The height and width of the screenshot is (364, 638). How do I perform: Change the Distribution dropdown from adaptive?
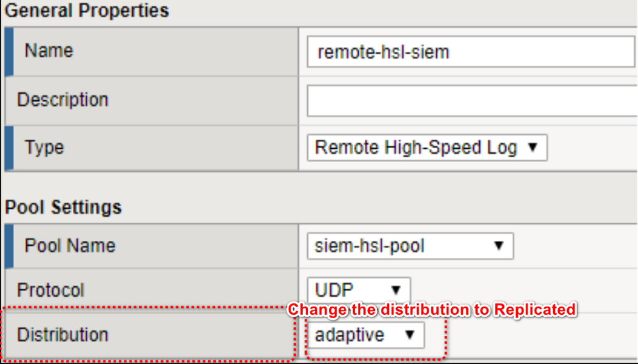point(365,335)
